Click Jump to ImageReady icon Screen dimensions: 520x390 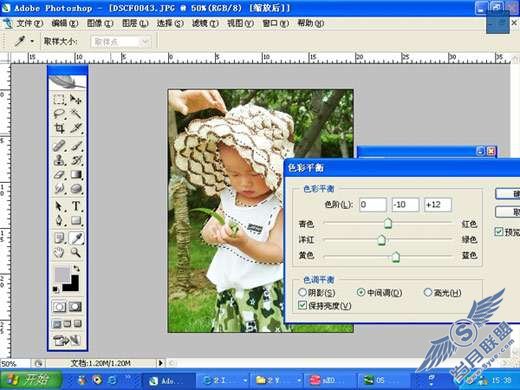[67, 340]
